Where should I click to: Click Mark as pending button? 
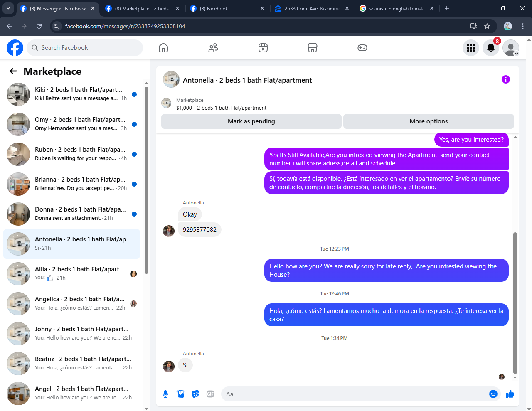(251, 121)
